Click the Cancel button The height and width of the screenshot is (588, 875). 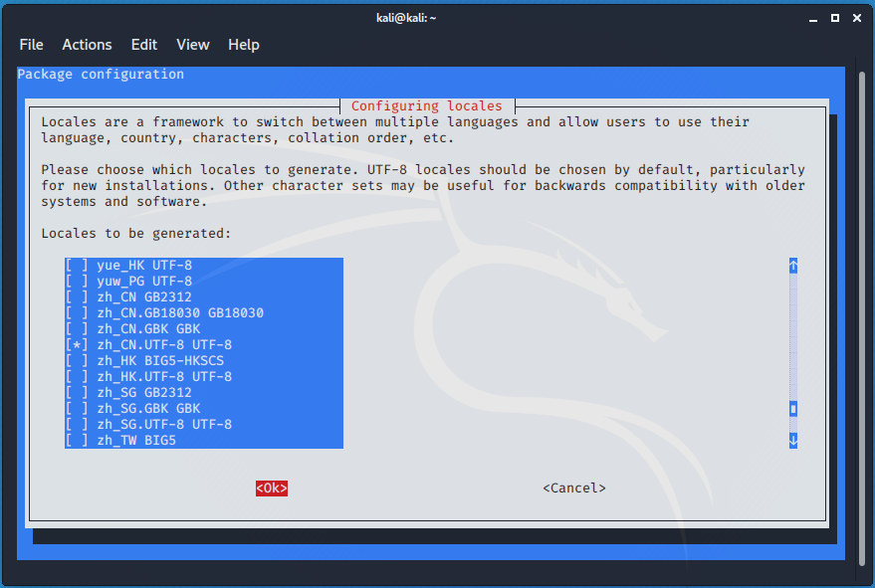pos(574,489)
